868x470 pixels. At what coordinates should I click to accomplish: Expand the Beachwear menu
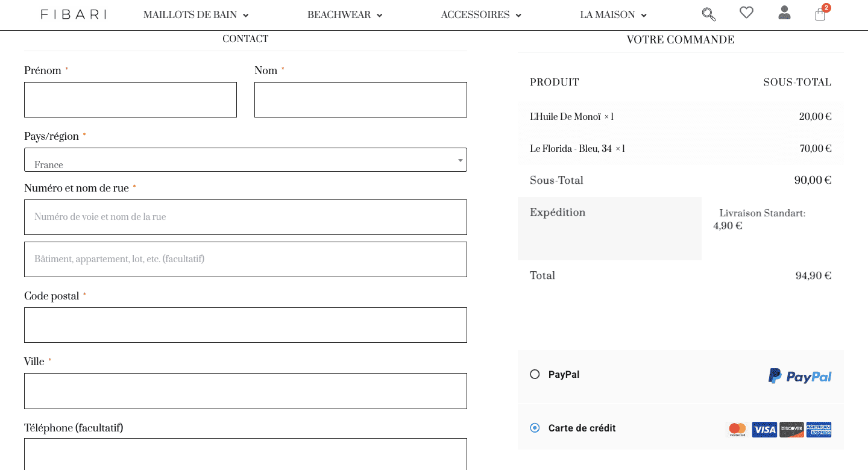tap(345, 15)
